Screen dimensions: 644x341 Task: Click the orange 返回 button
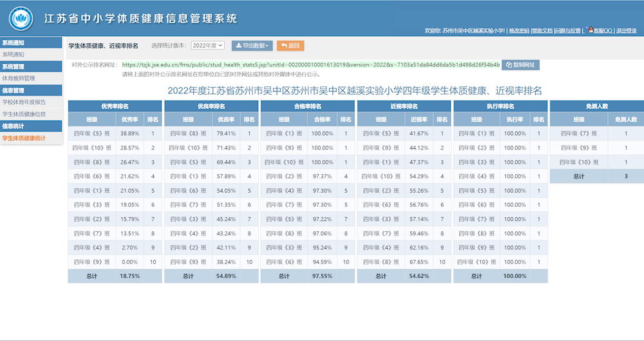coord(290,46)
